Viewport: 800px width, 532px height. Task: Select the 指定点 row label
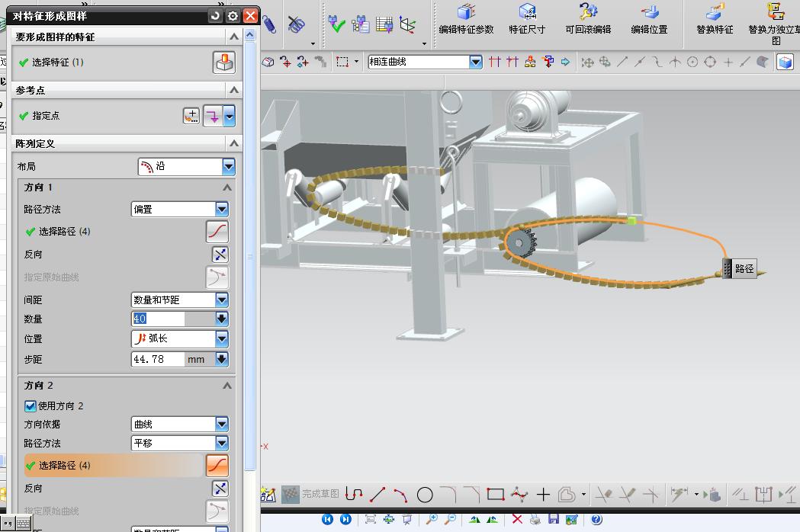[x=46, y=116]
